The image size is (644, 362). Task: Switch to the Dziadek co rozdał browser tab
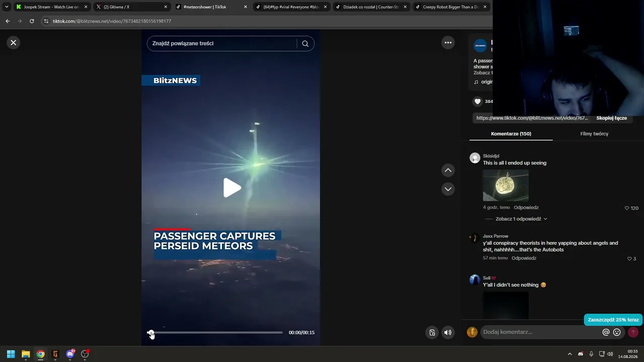click(370, 7)
